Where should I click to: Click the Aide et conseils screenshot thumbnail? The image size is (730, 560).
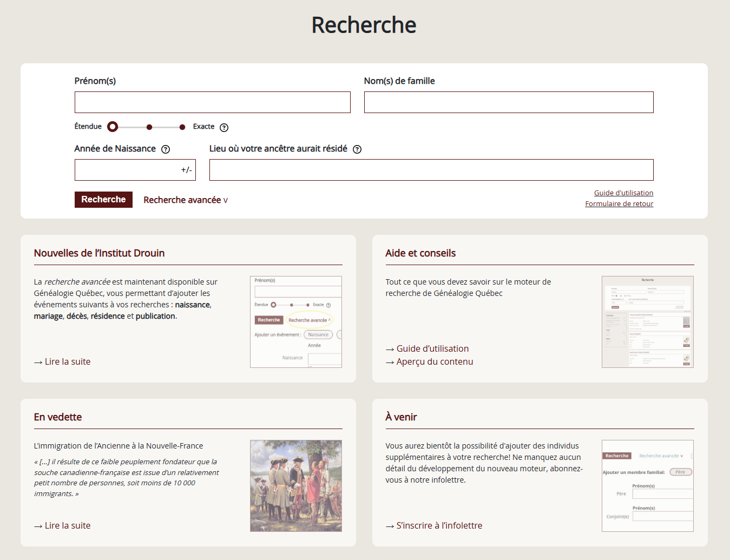pos(647,322)
